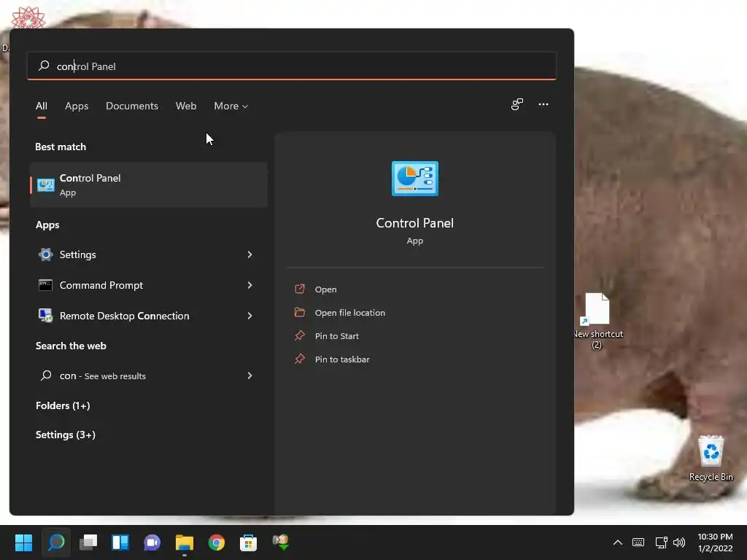Expand the Settings app result chevron

pos(249,254)
